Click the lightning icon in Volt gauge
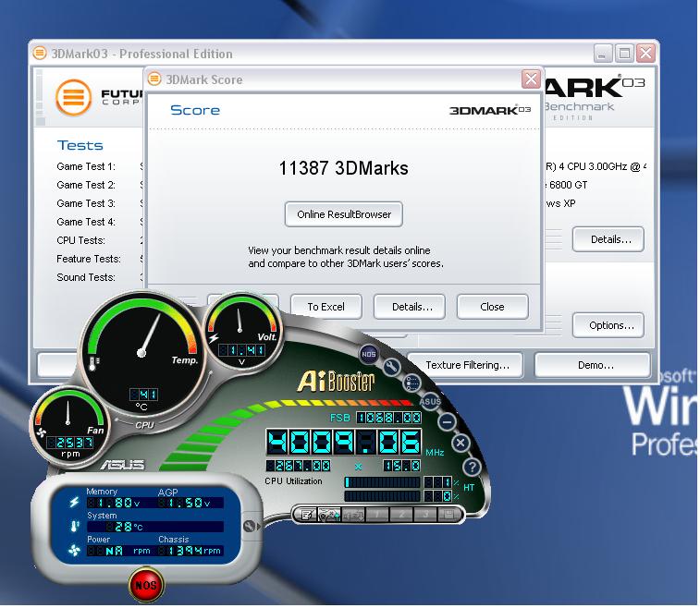This screenshot has height=608, width=700. click(214, 337)
